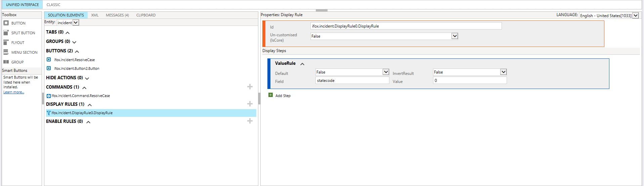Add a new command with plus icon
The image size is (644, 186).
coord(250,87)
